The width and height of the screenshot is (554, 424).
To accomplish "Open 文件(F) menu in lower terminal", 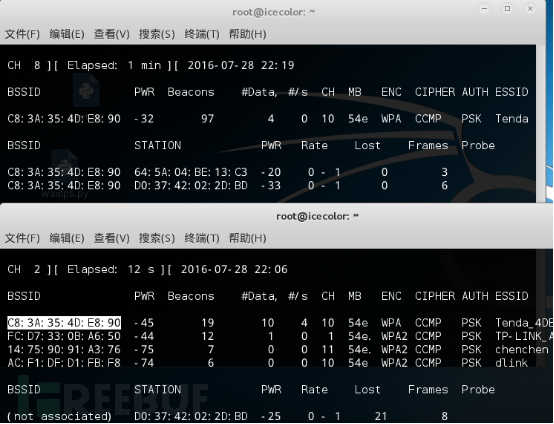I will [x=22, y=238].
